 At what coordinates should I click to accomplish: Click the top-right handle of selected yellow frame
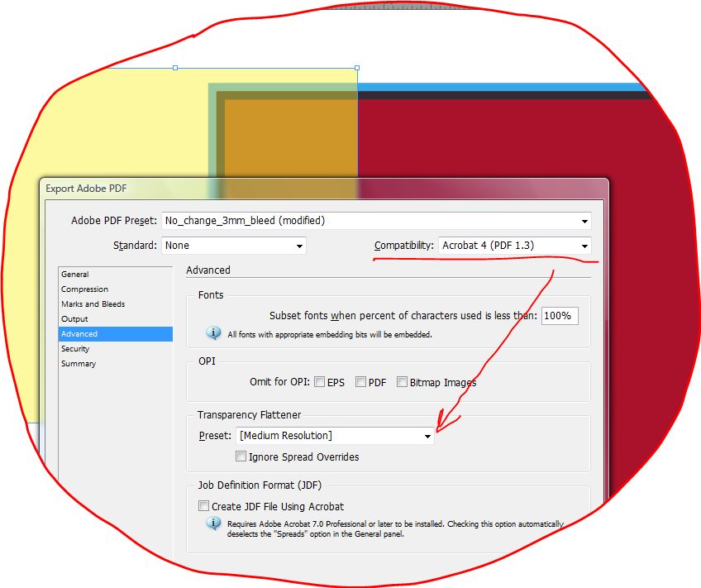pyautogui.click(x=357, y=68)
